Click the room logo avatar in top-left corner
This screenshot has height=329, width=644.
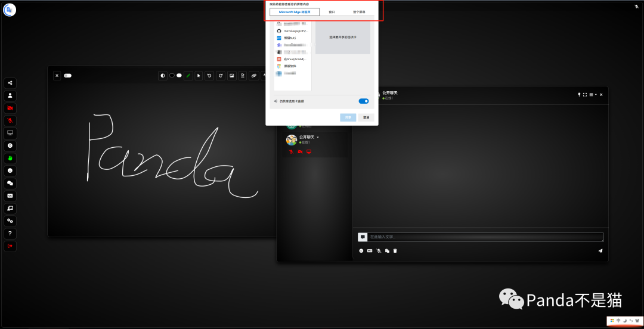[x=10, y=10]
